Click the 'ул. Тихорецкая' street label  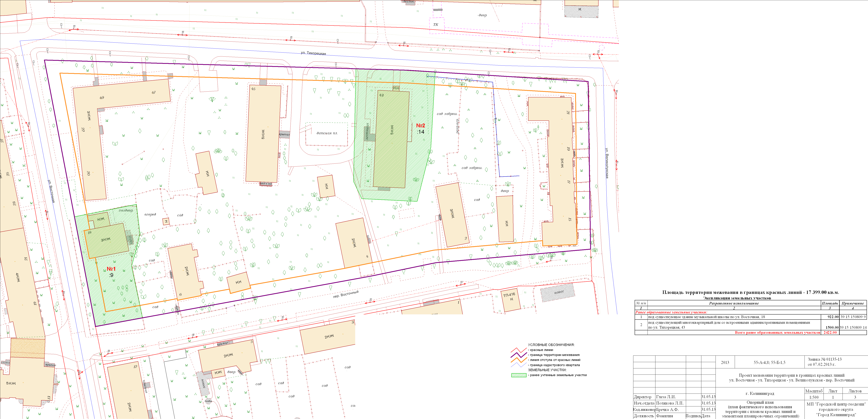313,53
